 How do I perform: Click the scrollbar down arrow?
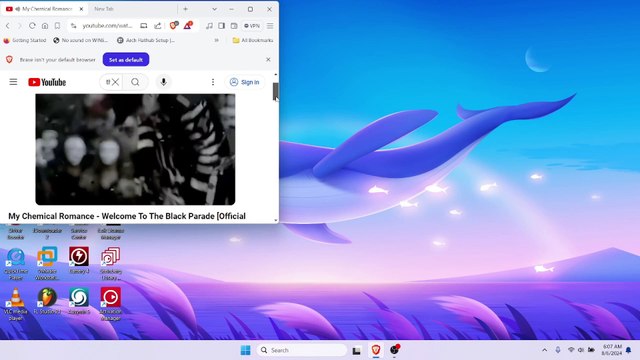click(x=276, y=220)
